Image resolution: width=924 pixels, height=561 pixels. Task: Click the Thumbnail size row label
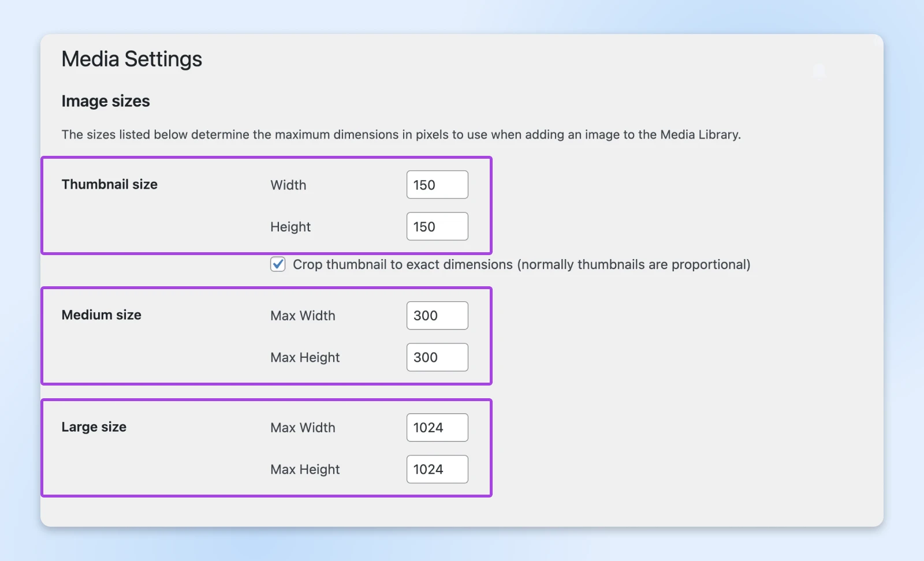110,184
